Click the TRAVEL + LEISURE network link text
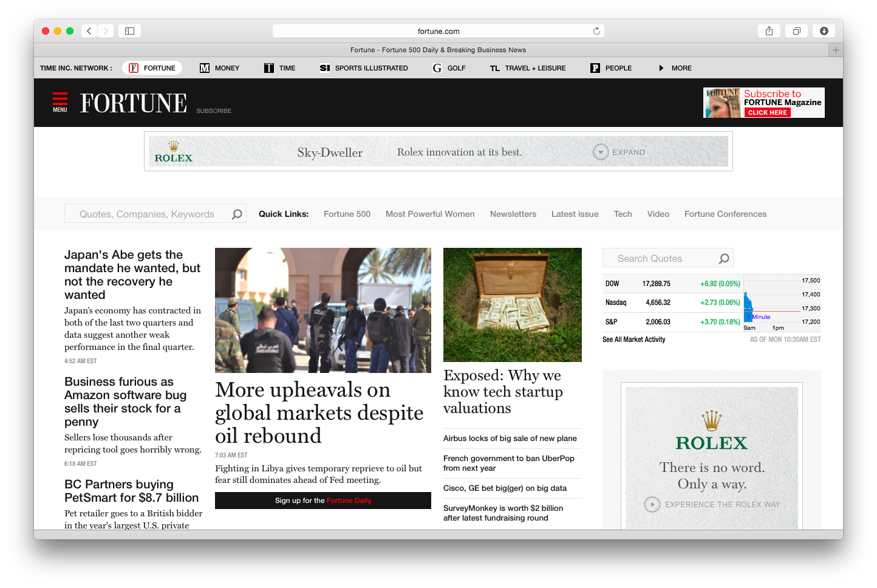Image resolution: width=877 pixels, height=588 pixels. click(535, 68)
